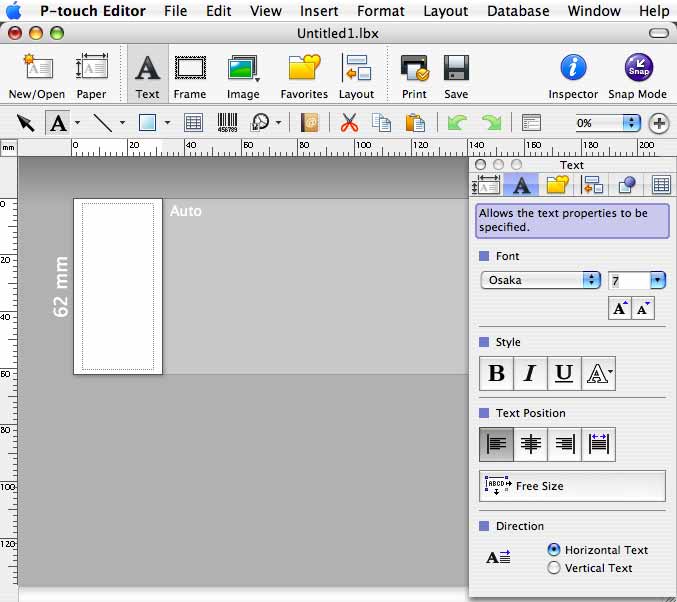
Task: Insert a table with the grid icon
Action: (193, 123)
